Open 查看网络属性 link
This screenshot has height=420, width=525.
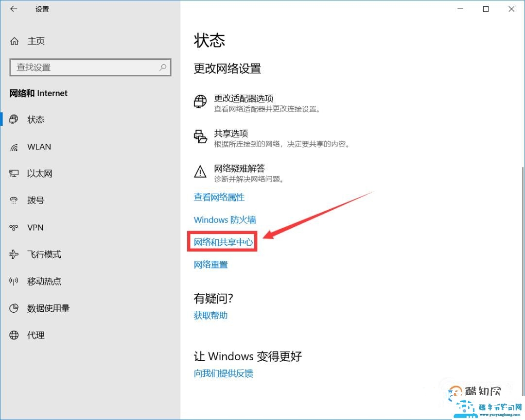219,197
